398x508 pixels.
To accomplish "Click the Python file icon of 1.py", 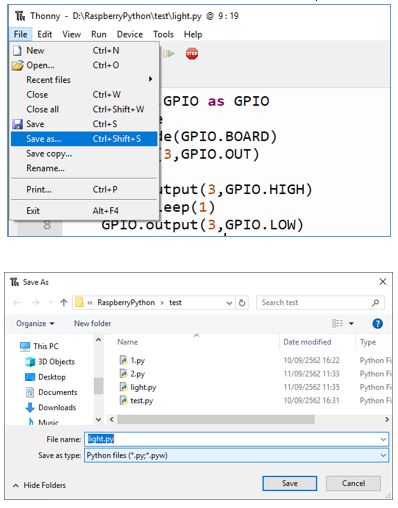I will pos(123,360).
